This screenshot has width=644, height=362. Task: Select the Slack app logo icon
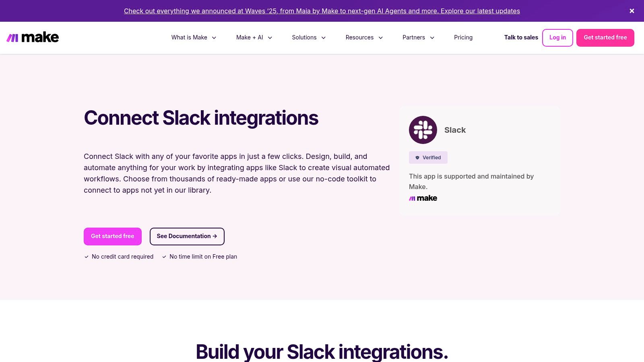coord(423,130)
